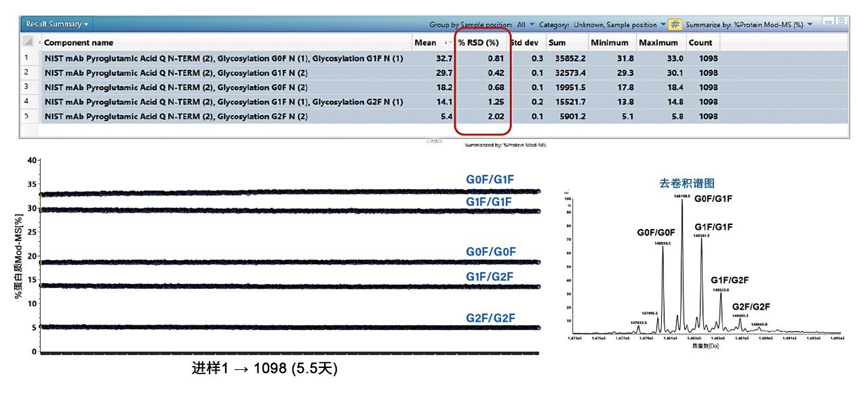Expand the Group by Sample position dropdown

tap(532, 24)
